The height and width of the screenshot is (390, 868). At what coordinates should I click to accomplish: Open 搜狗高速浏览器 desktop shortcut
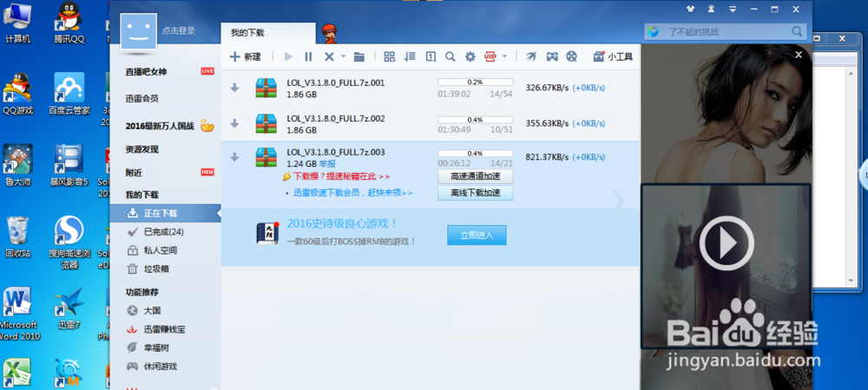click(69, 241)
